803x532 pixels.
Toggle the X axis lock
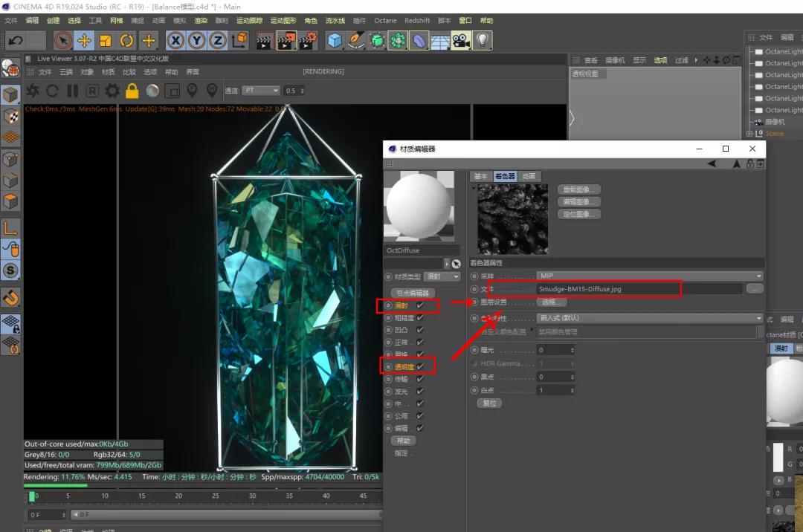pyautogui.click(x=175, y=40)
